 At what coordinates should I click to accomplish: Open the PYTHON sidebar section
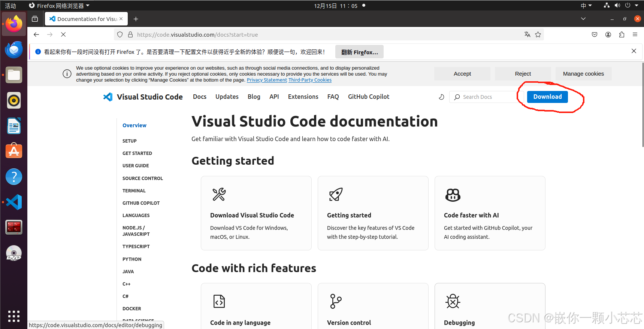pos(132,259)
